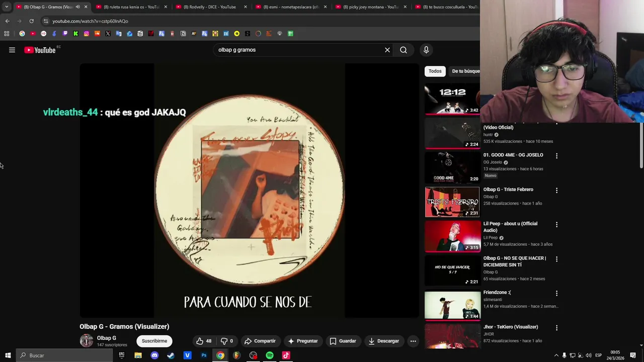The height and width of the screenshot is (362, 644).
Task: Click the Windows Start button
Action: click(8, 355)
